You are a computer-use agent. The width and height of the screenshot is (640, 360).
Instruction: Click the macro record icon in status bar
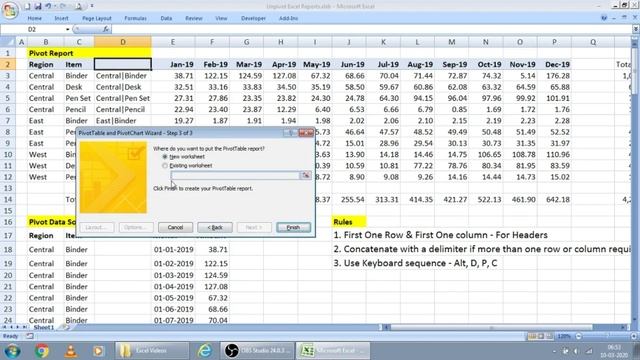click(30, 336)
